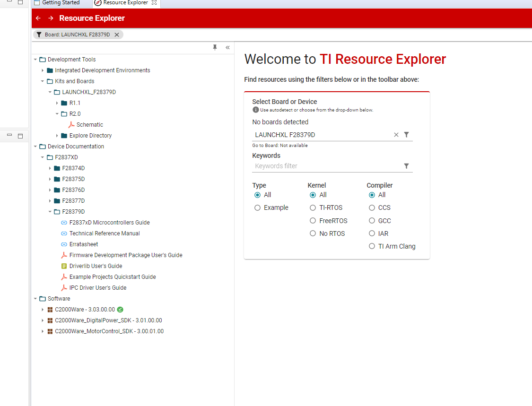Select the IAR compiler radio button
This screenshot has width=532, height=406.
click(x=372, y=233)
